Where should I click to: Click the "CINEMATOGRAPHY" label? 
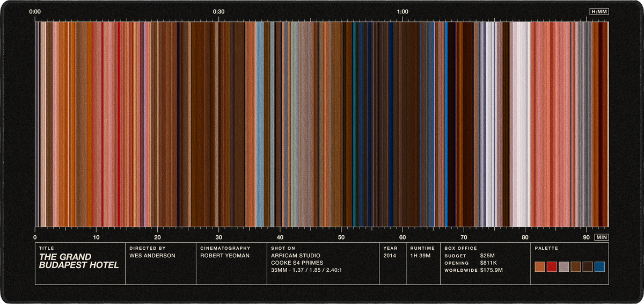(x=225, y=248)
